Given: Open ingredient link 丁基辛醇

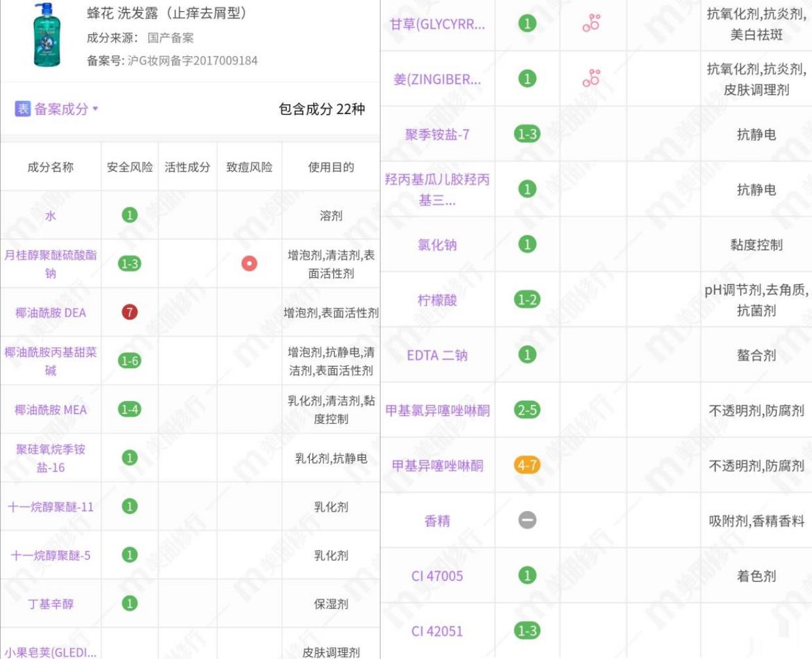Looking at the screenshot, I should (x=50, y=604).
